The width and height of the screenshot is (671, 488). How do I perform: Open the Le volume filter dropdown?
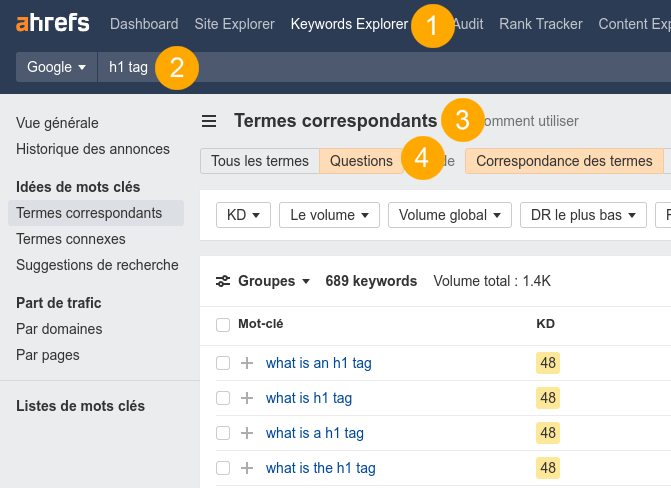[x=329, y=215]
